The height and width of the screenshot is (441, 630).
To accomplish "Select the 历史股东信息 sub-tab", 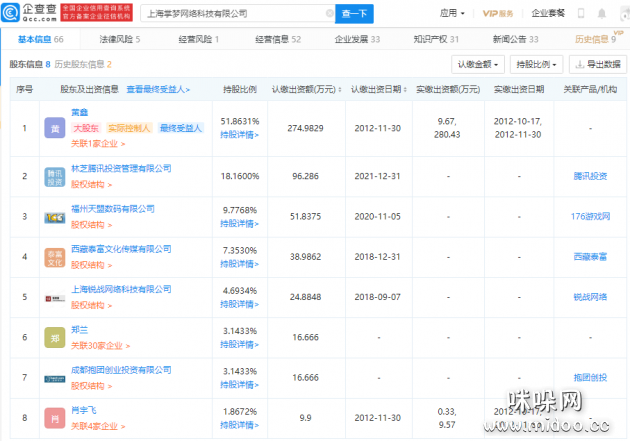I will click(x=83, y=64).
